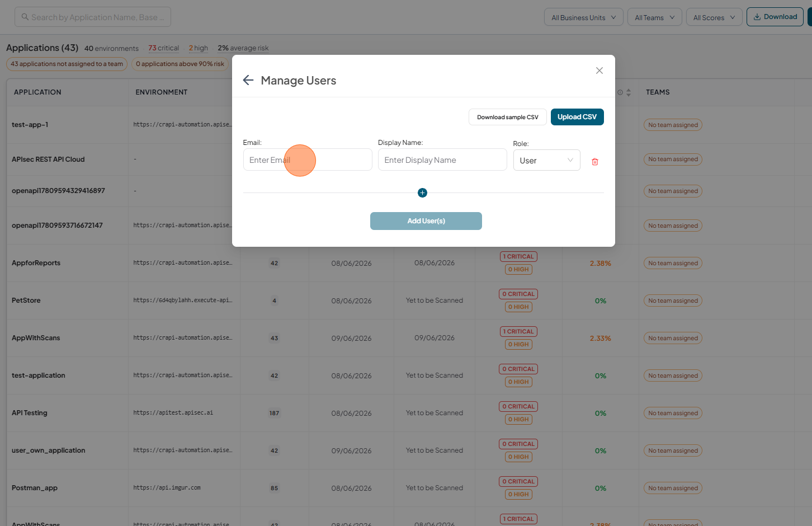Open the user_own_application row
Screen dimensions: 812x526
click(x=49, y=450)
